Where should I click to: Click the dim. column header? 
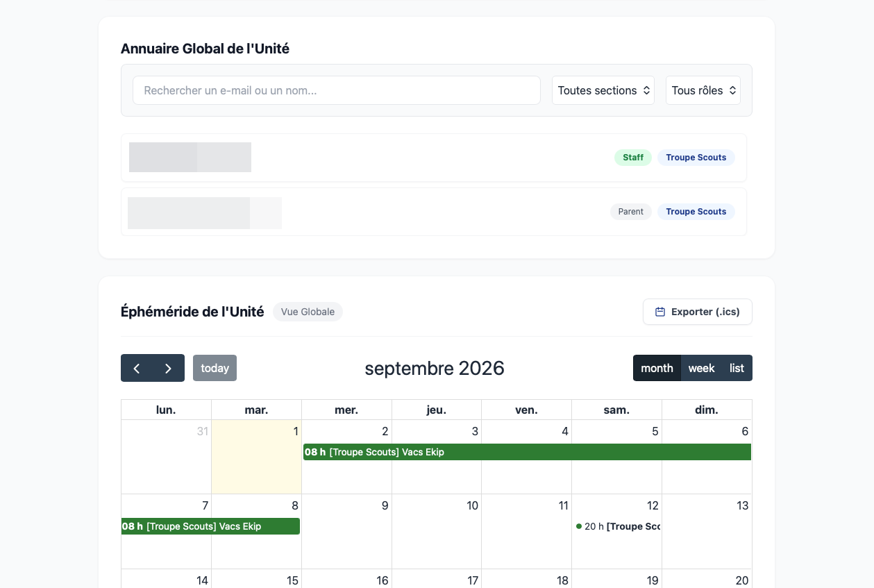click(x=707, y=410)
